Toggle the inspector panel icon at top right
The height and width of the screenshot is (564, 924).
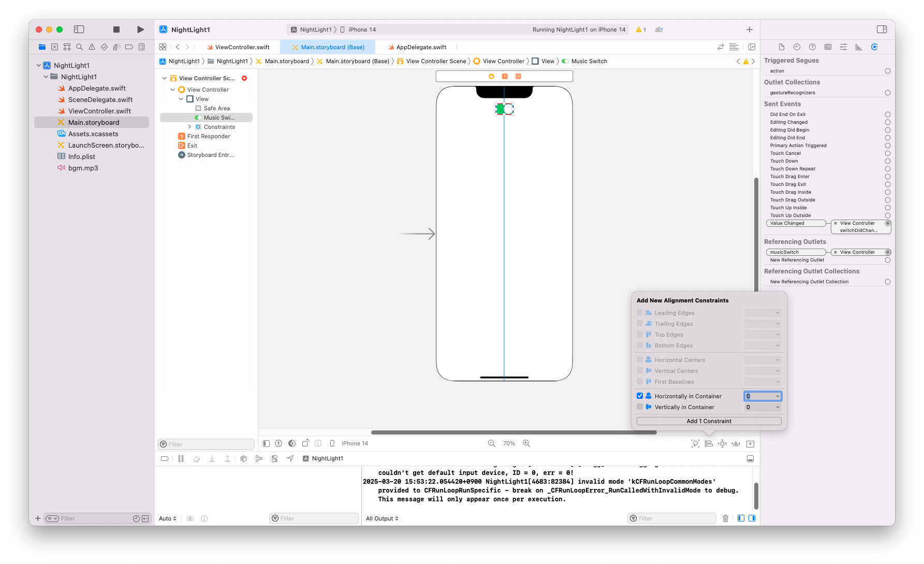882,30
